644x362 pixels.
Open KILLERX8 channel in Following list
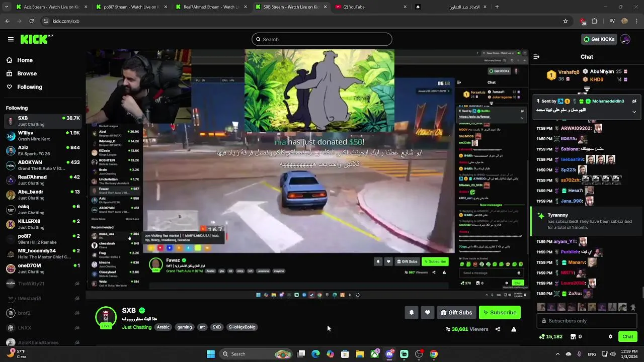[43, 224]
